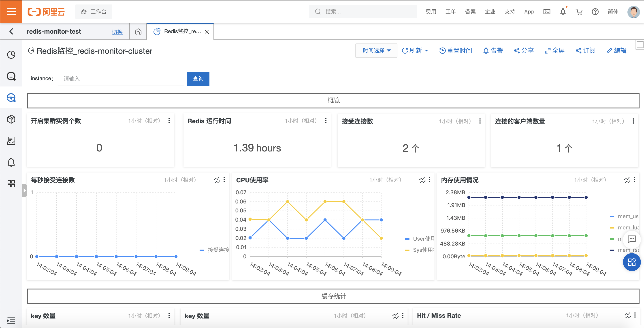Click the help question mark icon

point(595,11)
